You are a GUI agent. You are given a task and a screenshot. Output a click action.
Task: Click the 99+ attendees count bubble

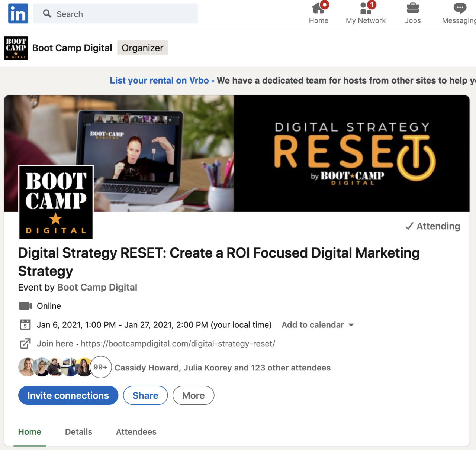pyautogui.click(x=100, y=367)
